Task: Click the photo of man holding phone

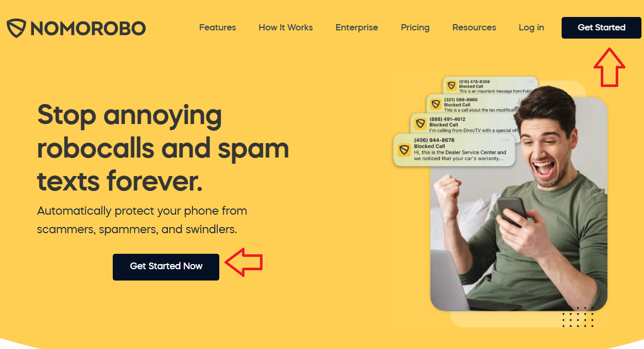Action: (x=518, y=203)
